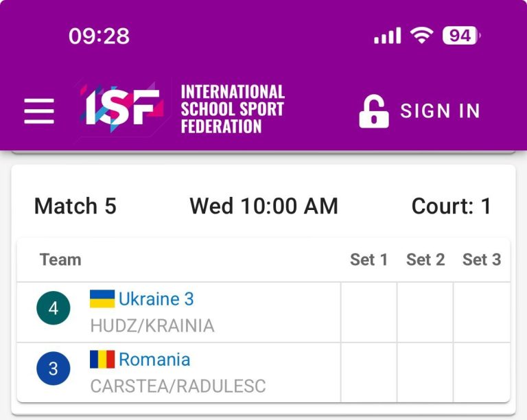This screenshot has height=420, width=527.
Task: Open the Ukraine 3 team link
Action: [156, 299]
